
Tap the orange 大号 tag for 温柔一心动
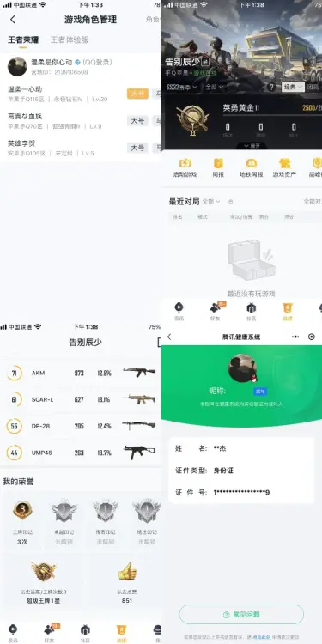137,94
